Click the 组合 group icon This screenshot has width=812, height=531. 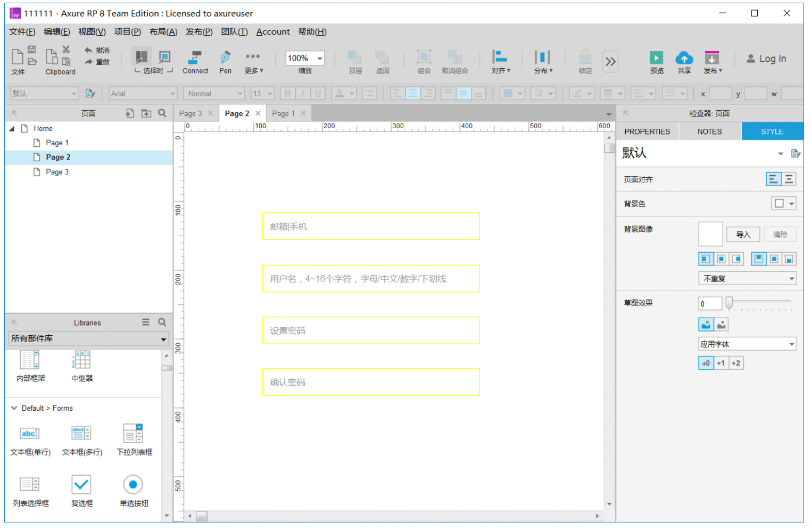point(424,62)
